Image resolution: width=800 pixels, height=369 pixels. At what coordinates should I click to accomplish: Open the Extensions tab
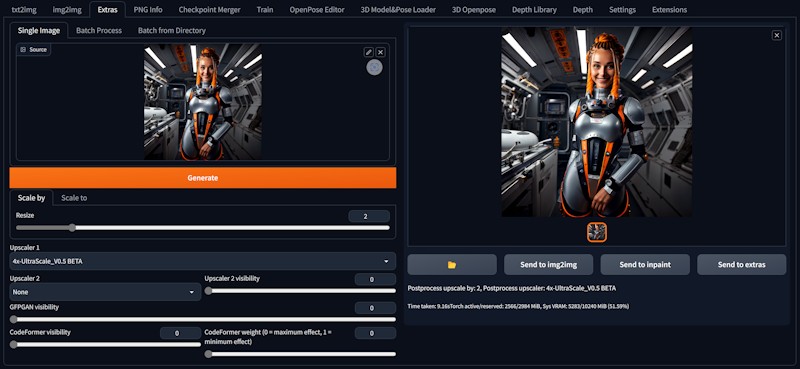tap(669, 10)
